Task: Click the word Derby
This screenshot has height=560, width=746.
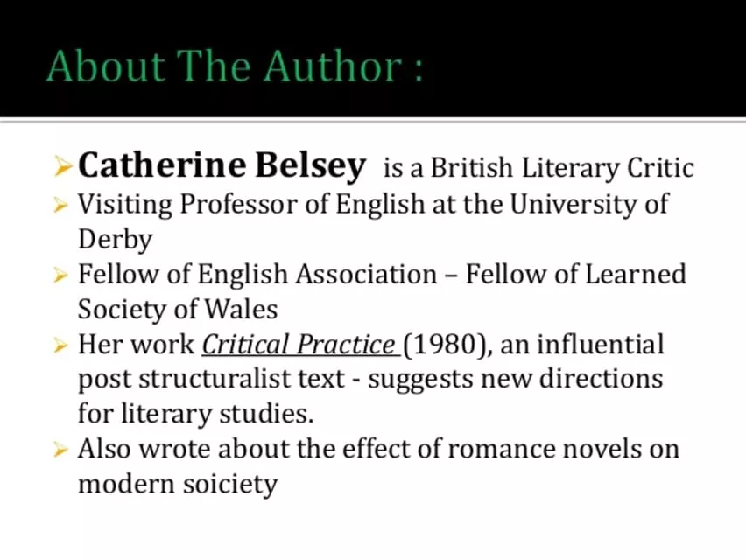Action: coord(115,239)
